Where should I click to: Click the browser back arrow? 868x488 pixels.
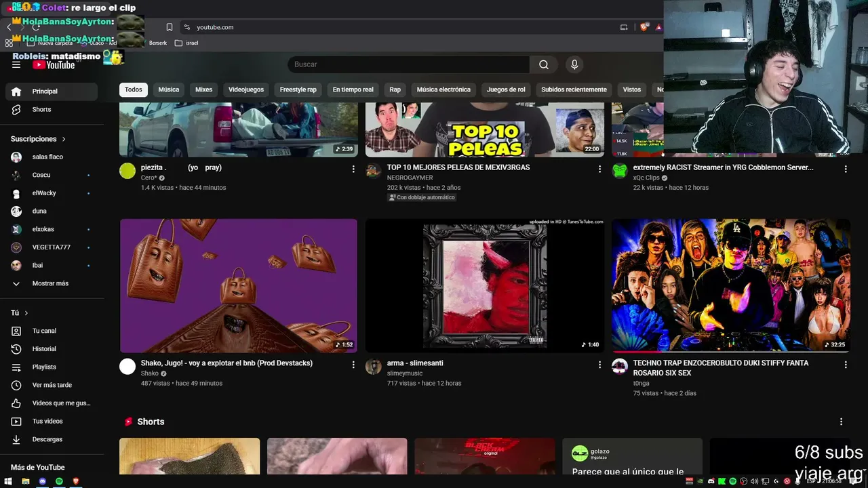tap(9, 27)
